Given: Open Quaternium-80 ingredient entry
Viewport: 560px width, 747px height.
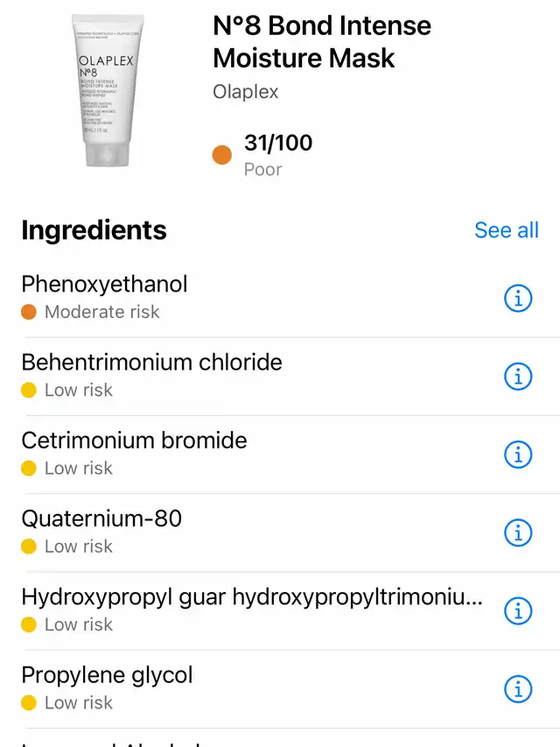Looking at the screenshot, I should 280,532.
